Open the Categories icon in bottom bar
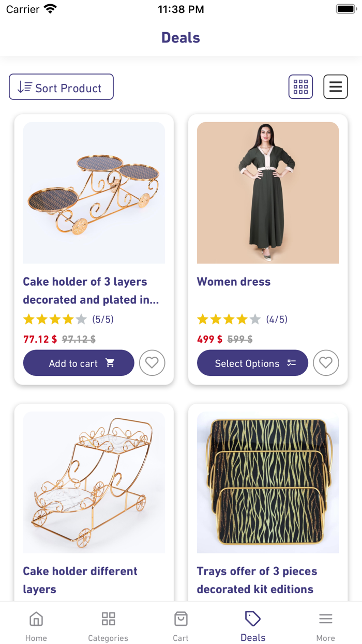 click(x=108, y=618)
